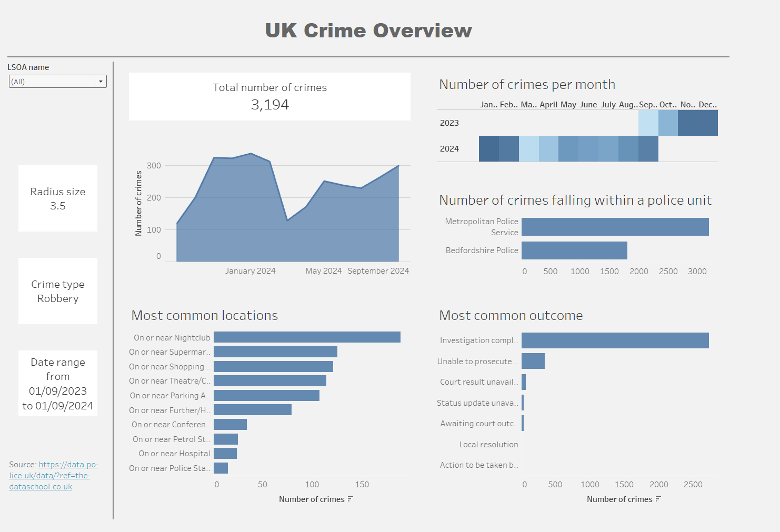Click the January 2024 heatmap cell

[x=489, y=148]
